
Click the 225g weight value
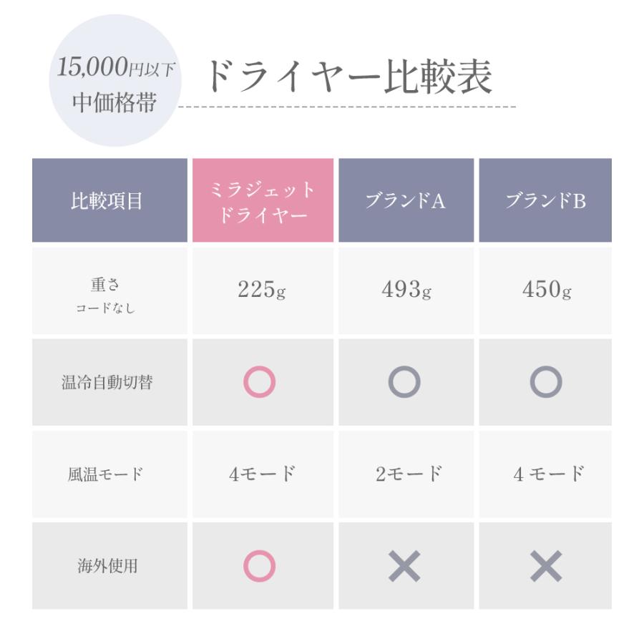pyautogui.click(x=262, y=290)
